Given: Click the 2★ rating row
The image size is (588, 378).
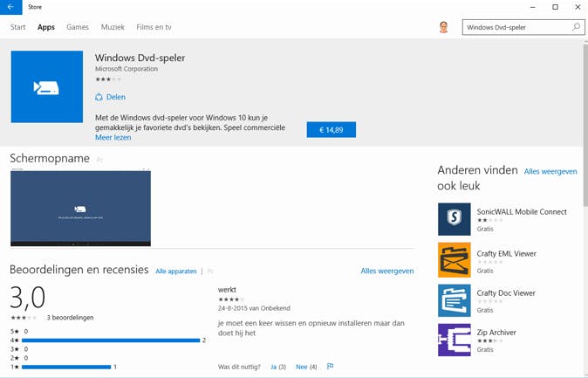Looking at the screenshot, I should pyautogui.click(x=19, y=358).
